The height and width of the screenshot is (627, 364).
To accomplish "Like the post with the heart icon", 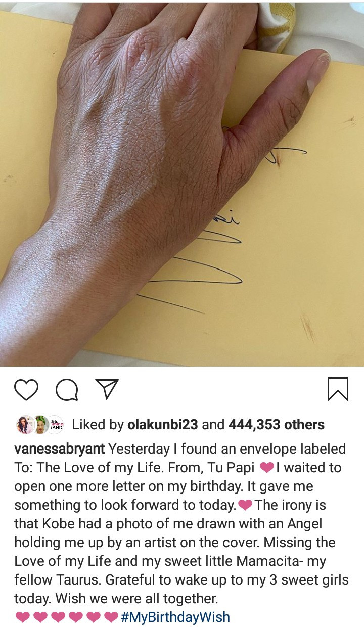I will pyautogui.click(x=26, y=390).
